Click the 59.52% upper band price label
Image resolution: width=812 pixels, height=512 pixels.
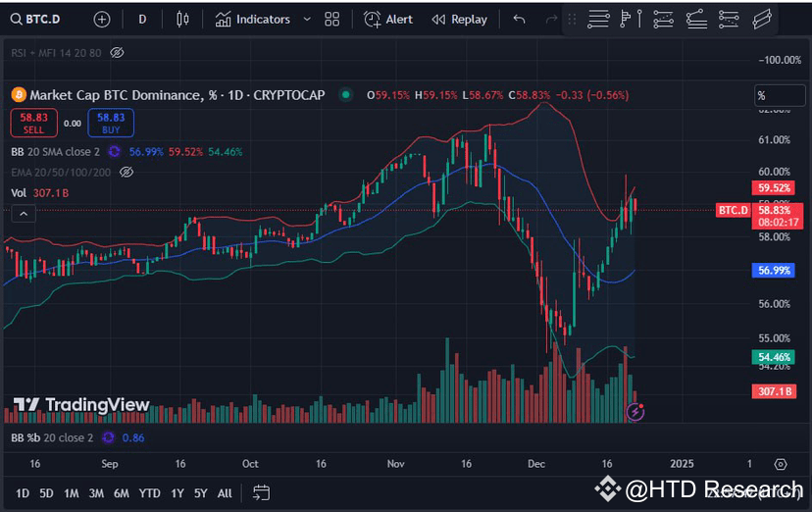pyautogui.click(x=774, y=188)
